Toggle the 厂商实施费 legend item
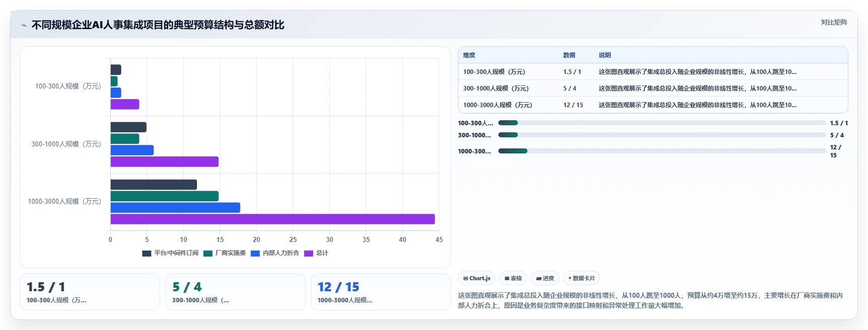 coord(225,253)
